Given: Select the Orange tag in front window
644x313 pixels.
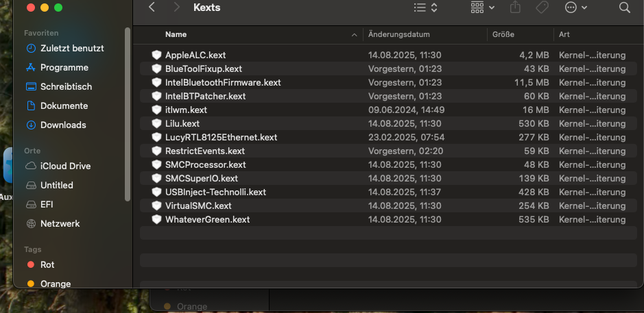Looking at the screenshot, I should point(56,284).
